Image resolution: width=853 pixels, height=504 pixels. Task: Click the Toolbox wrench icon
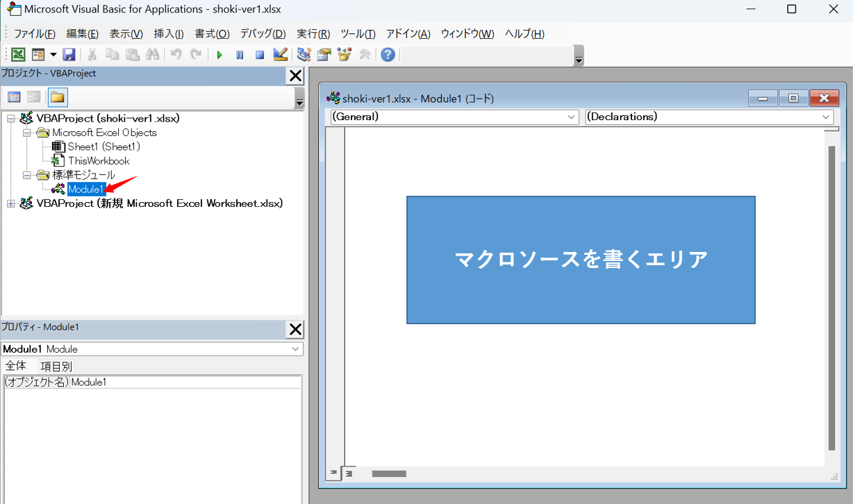pyautogui.click(x=364, y=55)
